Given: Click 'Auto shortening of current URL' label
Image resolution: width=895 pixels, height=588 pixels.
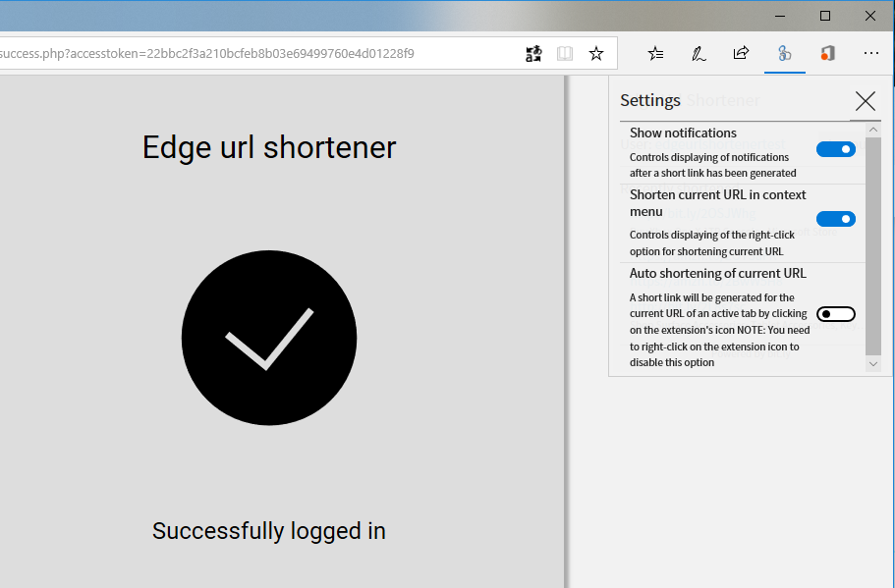Looking at the screenshot, I should [x=717, y=273].
